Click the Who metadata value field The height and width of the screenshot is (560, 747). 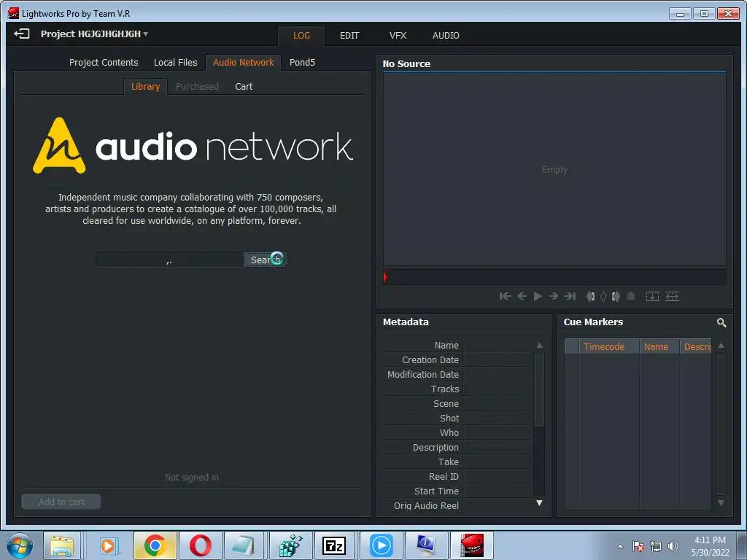tap(498, 432)
